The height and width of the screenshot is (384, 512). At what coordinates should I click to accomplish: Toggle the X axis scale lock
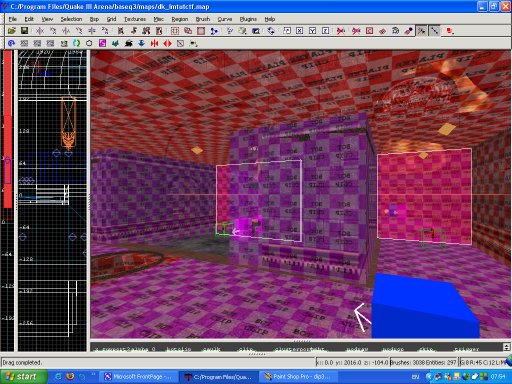tap(300, 31)
